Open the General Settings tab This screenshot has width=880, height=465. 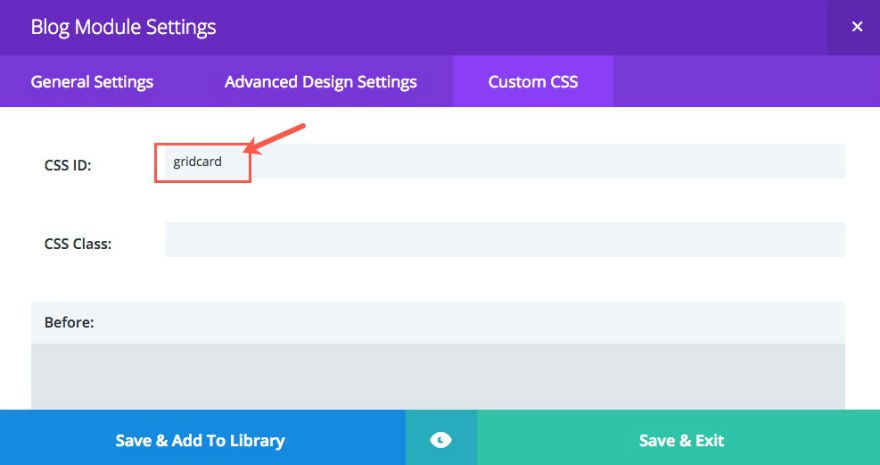coord(92,82)
